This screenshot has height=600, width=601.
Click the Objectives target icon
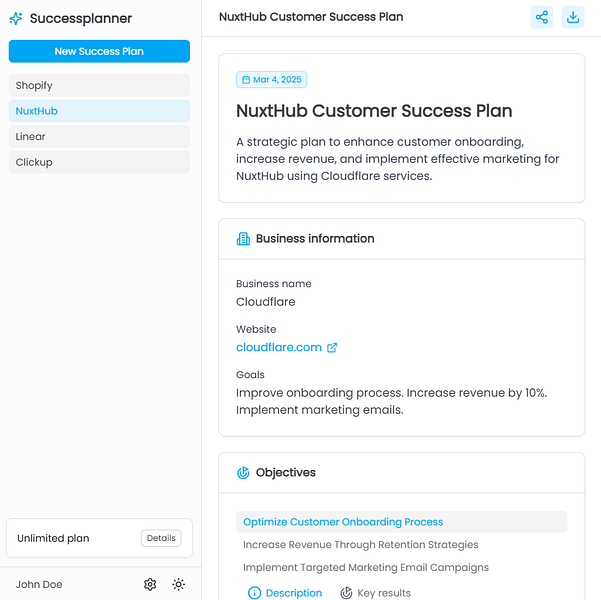click(x=243, y=472)
